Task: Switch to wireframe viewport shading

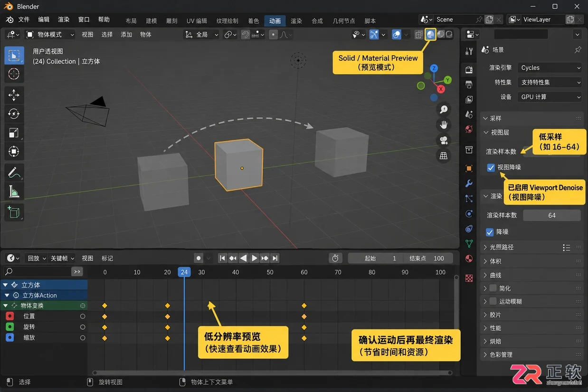Action: [x=419, y=34]
